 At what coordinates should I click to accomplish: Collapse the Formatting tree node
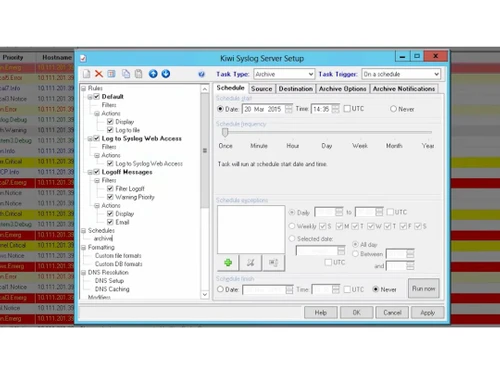click(x=84, y=247)
